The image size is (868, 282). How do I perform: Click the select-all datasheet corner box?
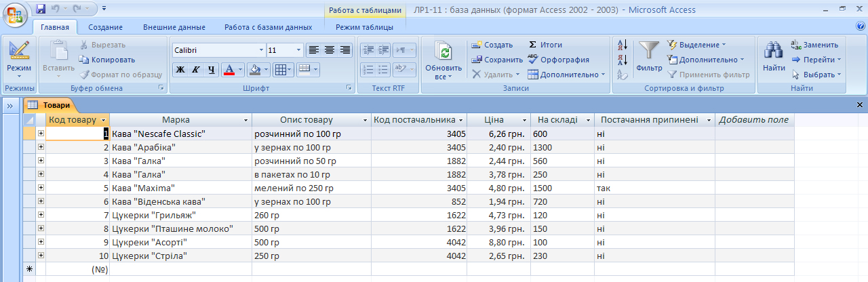(29, 120)
